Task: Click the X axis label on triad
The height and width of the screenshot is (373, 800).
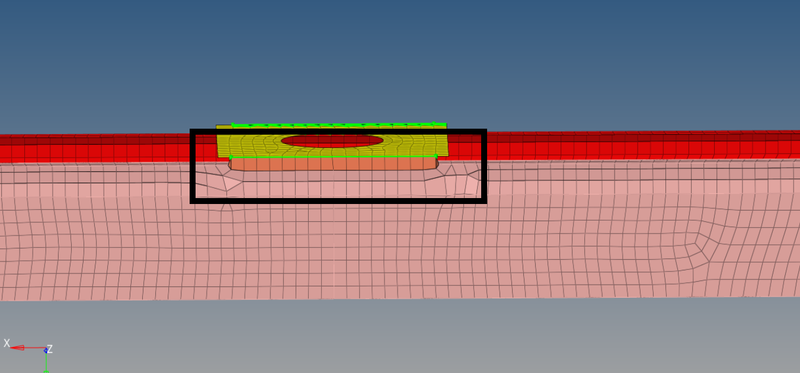Action: [x=7, y=343]
